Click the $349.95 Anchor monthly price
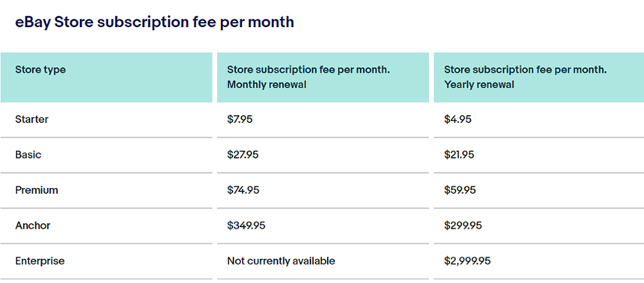Viewport: 644px width, 283px height. point(246,225)
